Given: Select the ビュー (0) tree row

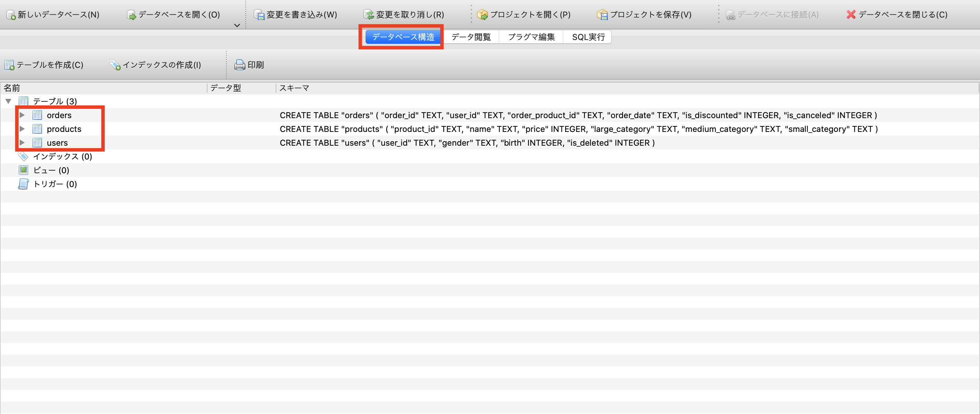Looking at the screenshot, I should click(490, 170).
